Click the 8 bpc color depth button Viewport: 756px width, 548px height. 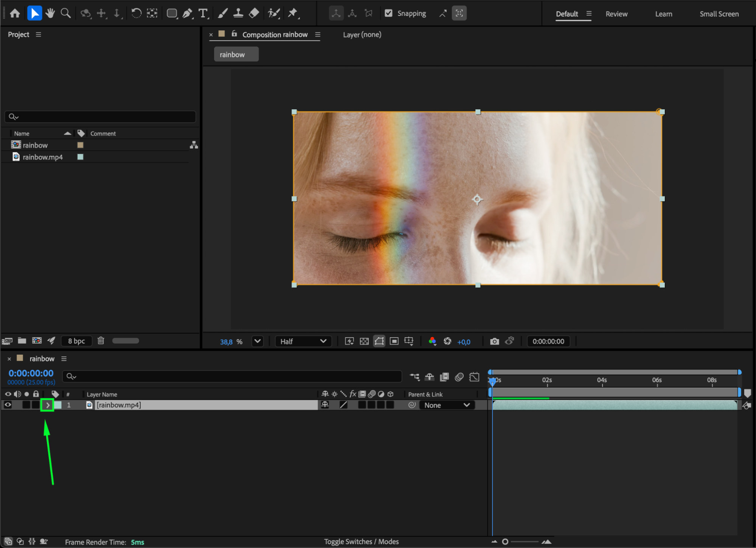click(76, 341)
